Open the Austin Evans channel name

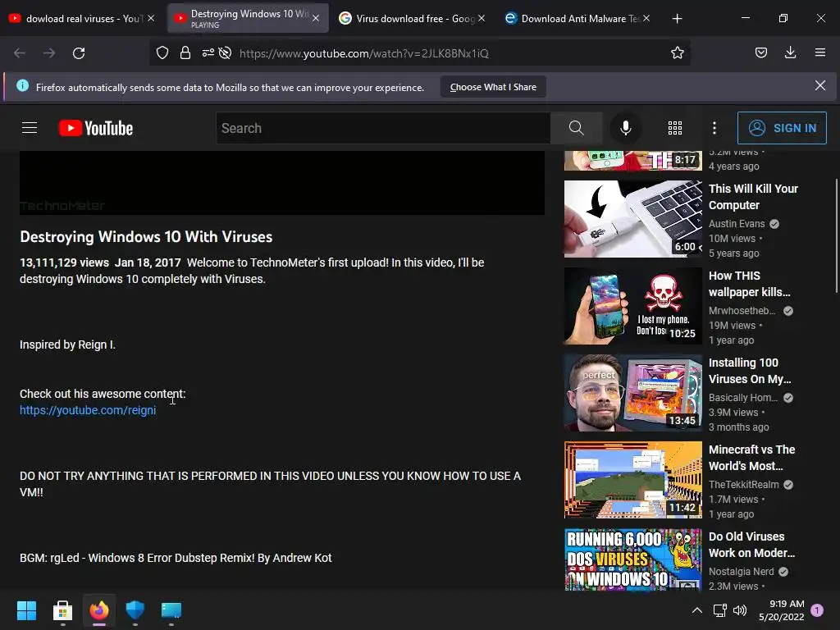coord(737,223)
